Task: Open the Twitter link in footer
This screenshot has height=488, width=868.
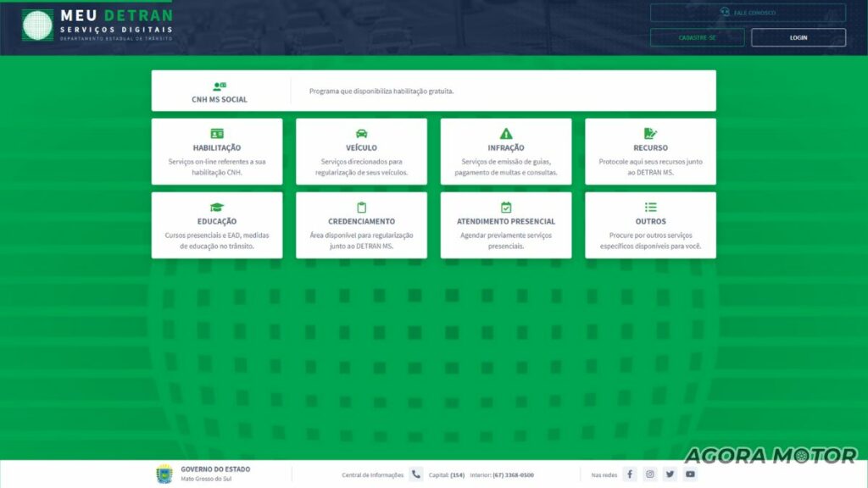Action: pyautogui.click(x=670, y=474)
